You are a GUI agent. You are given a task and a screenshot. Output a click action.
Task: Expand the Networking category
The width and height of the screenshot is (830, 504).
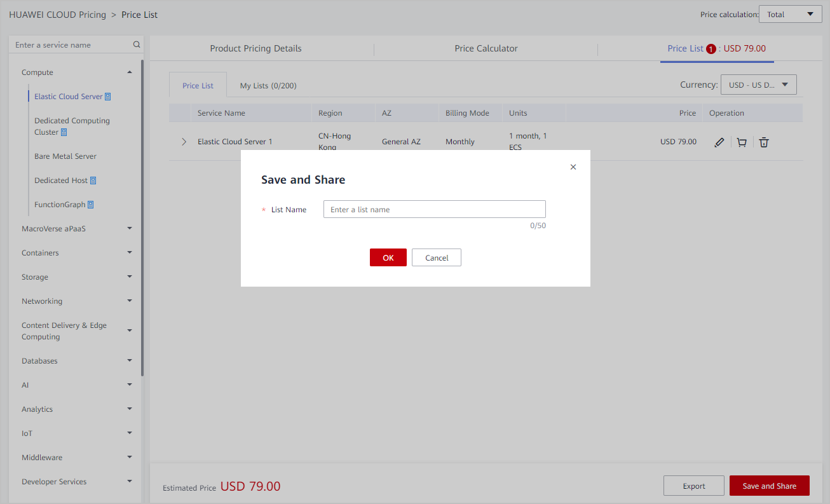click(x=130, y=301)
